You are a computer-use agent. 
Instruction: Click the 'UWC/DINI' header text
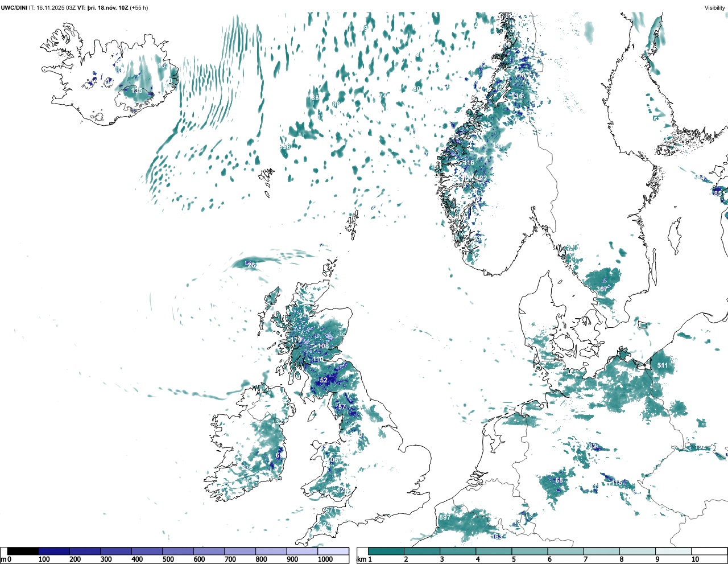14,8
